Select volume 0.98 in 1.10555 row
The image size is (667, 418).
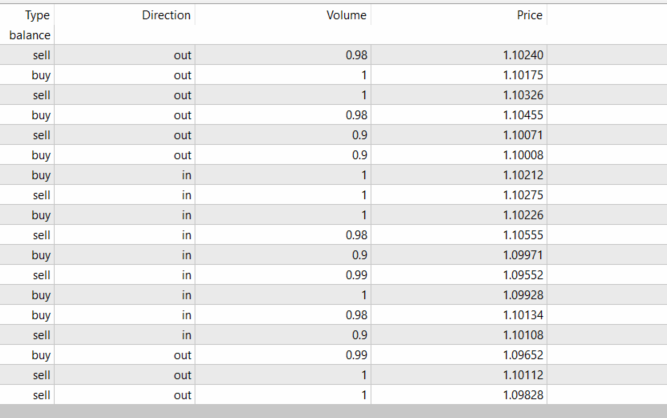[356, 235]
